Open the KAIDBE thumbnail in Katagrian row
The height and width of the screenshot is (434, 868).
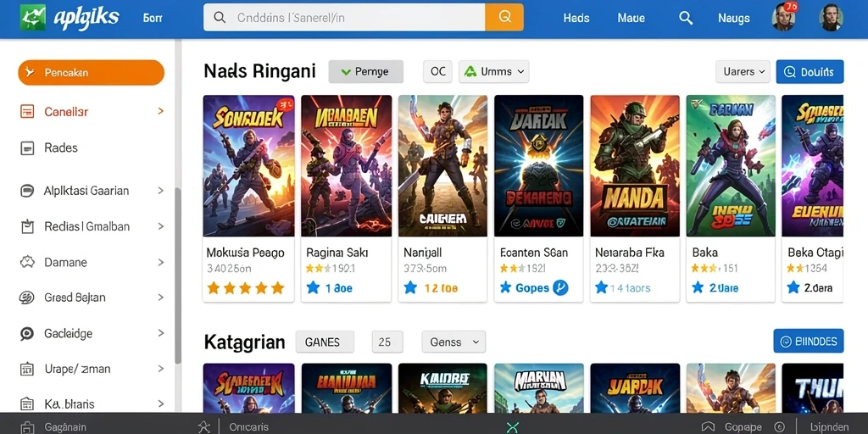[442, 388]
